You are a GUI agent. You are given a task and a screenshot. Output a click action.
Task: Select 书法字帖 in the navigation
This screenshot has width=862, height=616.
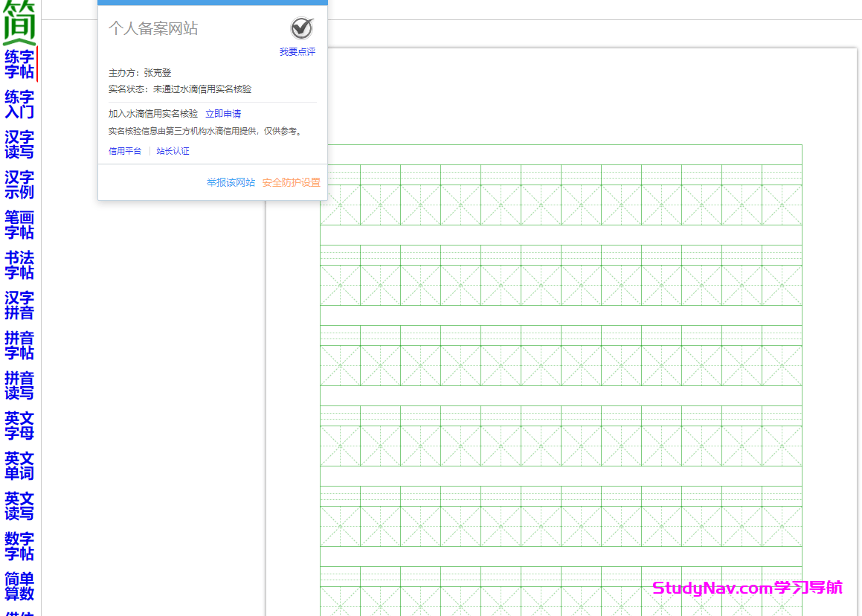click(x=19, y=266)
